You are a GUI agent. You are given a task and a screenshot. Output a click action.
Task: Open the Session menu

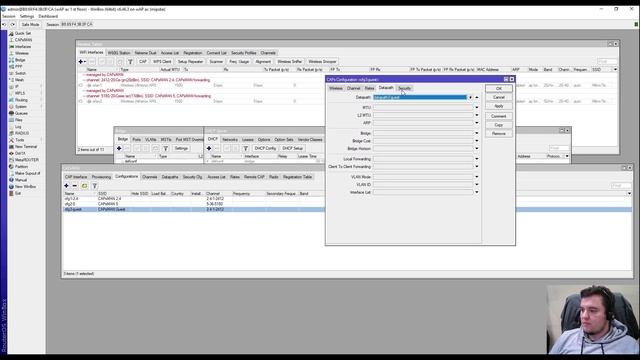[9, 16]
